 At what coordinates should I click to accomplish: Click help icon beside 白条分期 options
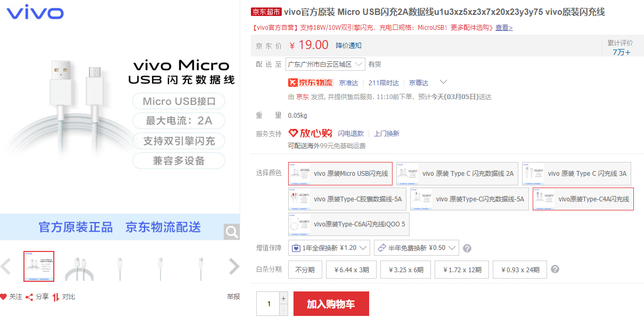pos(555,270)
